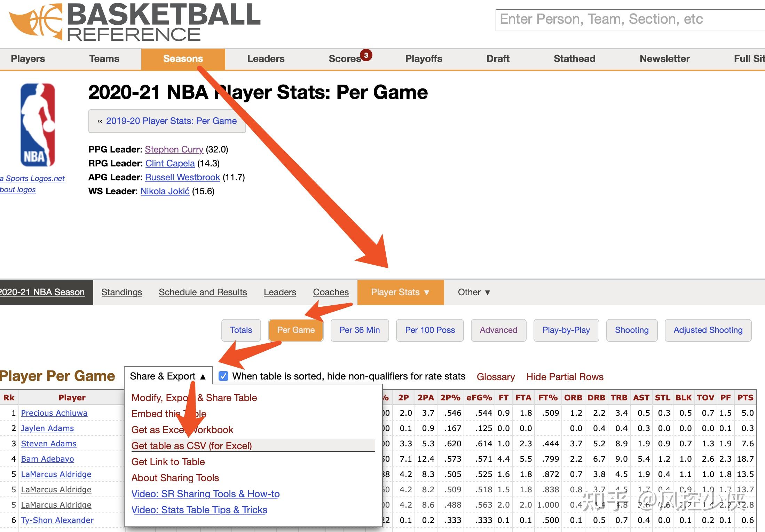Switch to Advanced stats
The height and width of the screenshot is (532, 765).
click(x=498, y=330)
